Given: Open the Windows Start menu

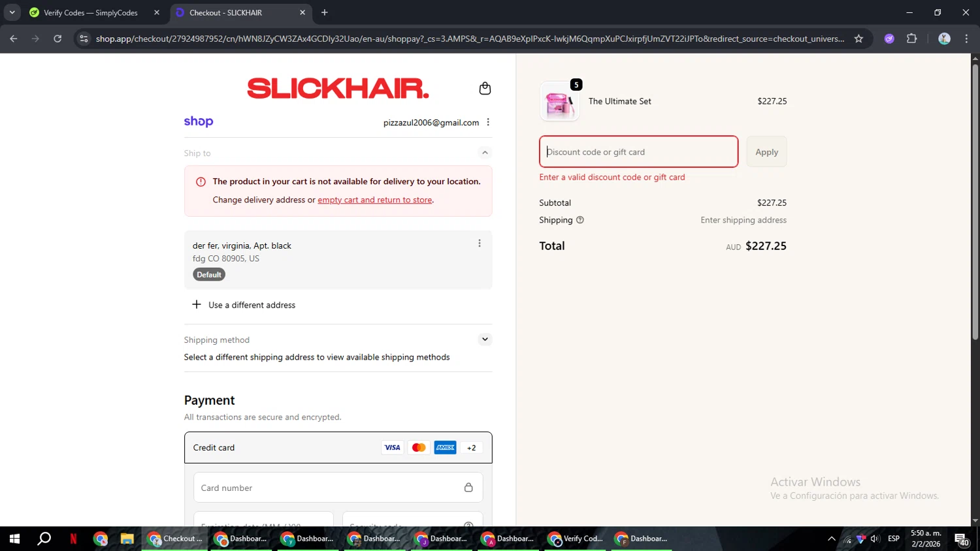Looking at the screenshot, I should pyautogui.click(x=14, y=539).
